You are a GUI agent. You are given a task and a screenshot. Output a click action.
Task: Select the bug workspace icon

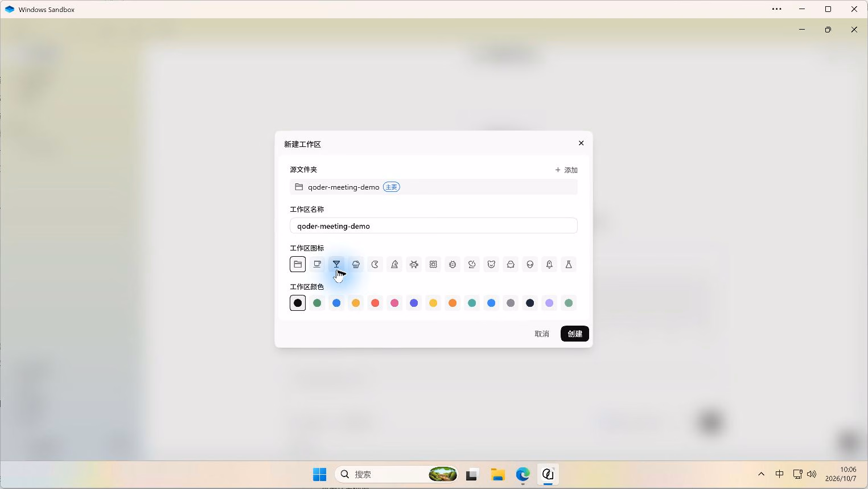pos(452,264)
